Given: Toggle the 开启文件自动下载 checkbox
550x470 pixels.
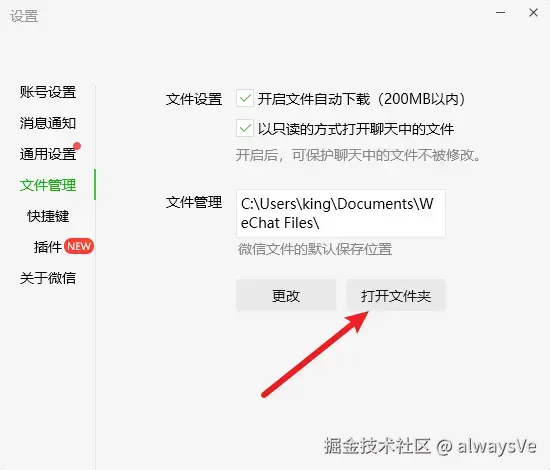Looking at the screenshot, I should (245, 98).
